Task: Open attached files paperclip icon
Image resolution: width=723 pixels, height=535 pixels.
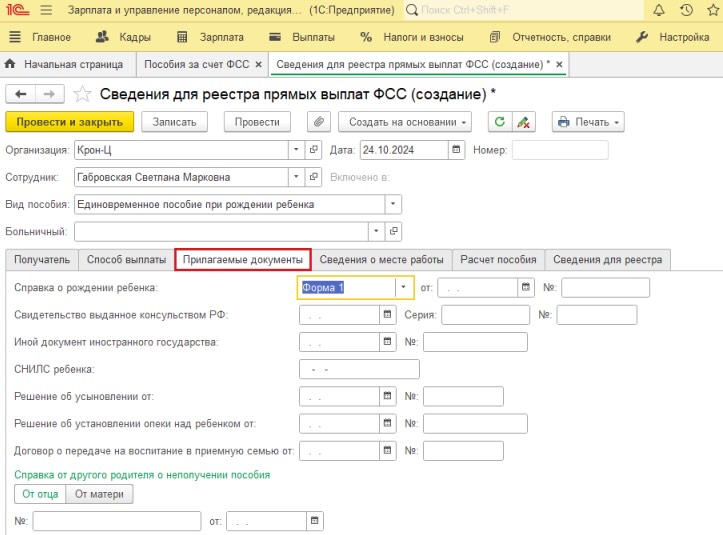Action: point(319,122)
